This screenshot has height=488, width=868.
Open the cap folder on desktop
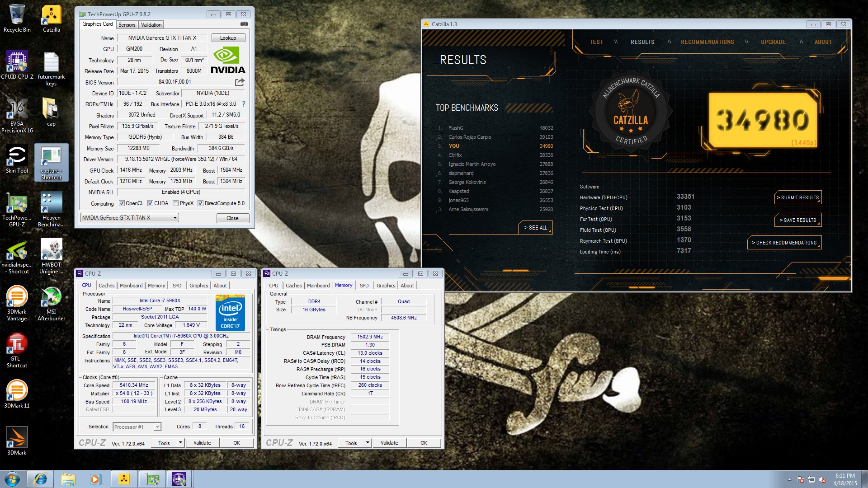51,112
